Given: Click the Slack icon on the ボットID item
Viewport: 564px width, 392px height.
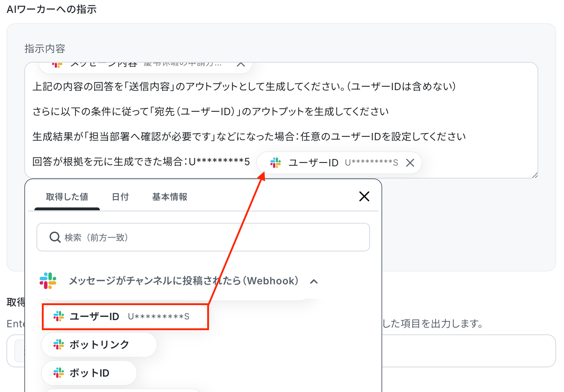Looking at the screenshot, I should click(59, 373).
